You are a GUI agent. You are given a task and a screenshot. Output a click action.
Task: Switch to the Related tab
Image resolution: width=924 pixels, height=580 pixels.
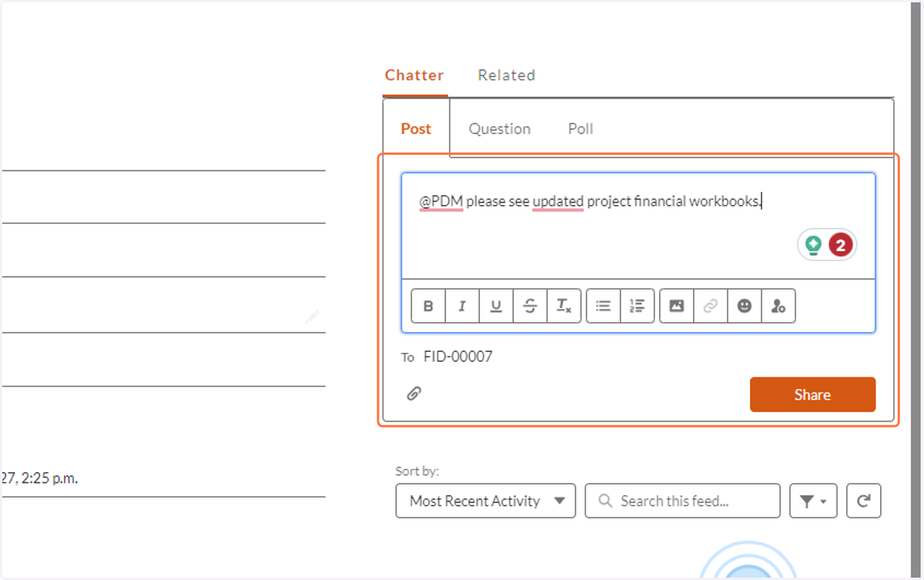point(506,75)
